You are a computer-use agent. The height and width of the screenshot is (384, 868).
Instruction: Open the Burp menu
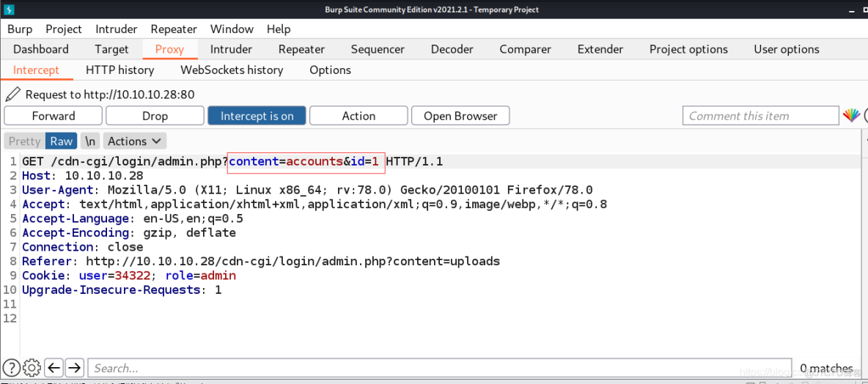[20, 29]
